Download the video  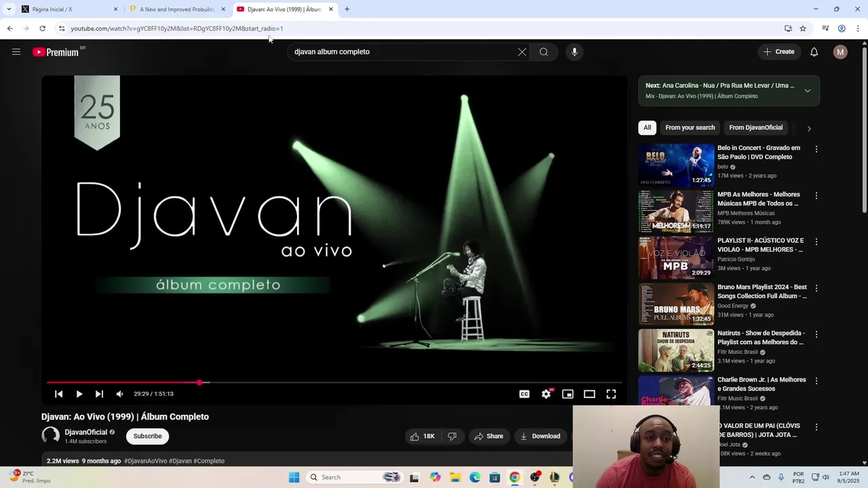540,436
